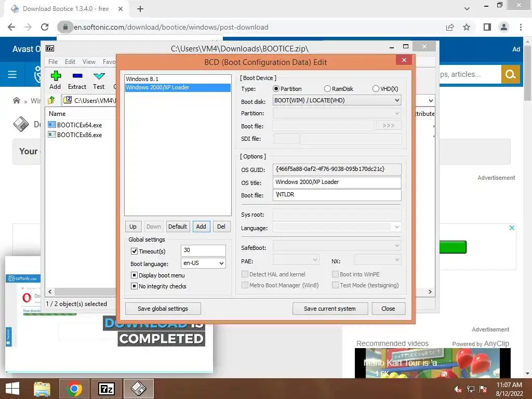Viewport: 532px width, 399px height.
Task: Click the up-folder icon in 7-Zip
Action: coord(51,100)
